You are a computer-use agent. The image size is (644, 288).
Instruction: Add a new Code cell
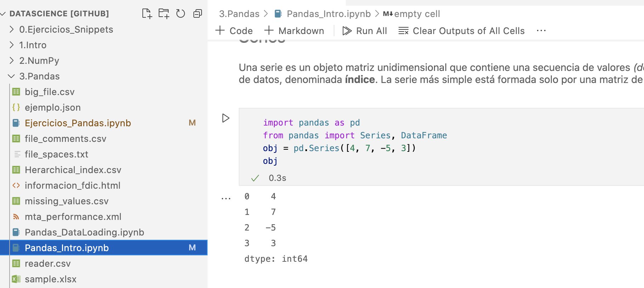click(234, 31)
